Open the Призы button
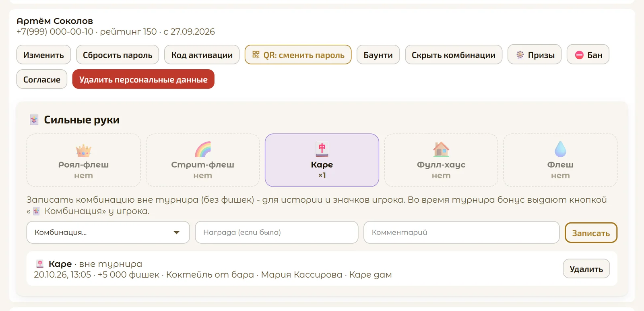The image size is (644, 311). coord(535,55)
